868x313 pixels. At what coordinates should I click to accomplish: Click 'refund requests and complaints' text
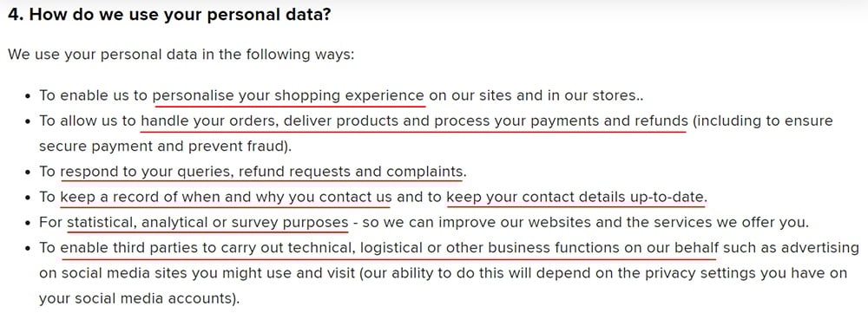(x=351, y=172)
